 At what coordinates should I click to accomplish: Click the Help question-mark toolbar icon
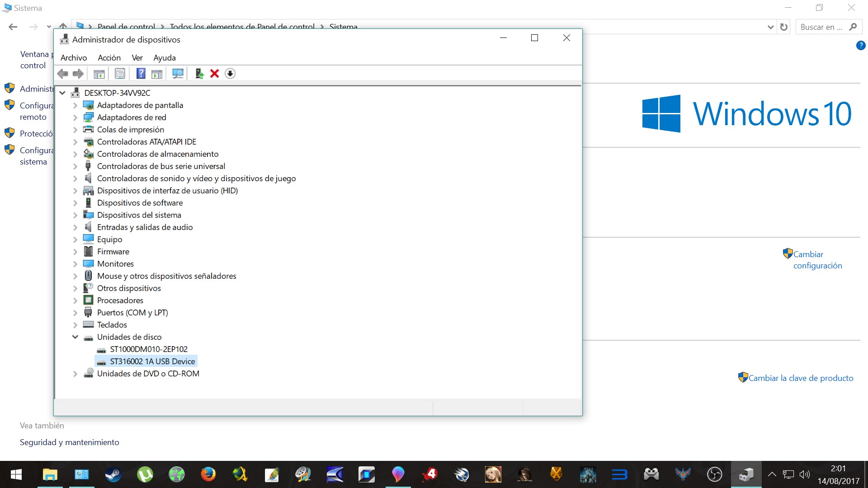coord(141,74)
